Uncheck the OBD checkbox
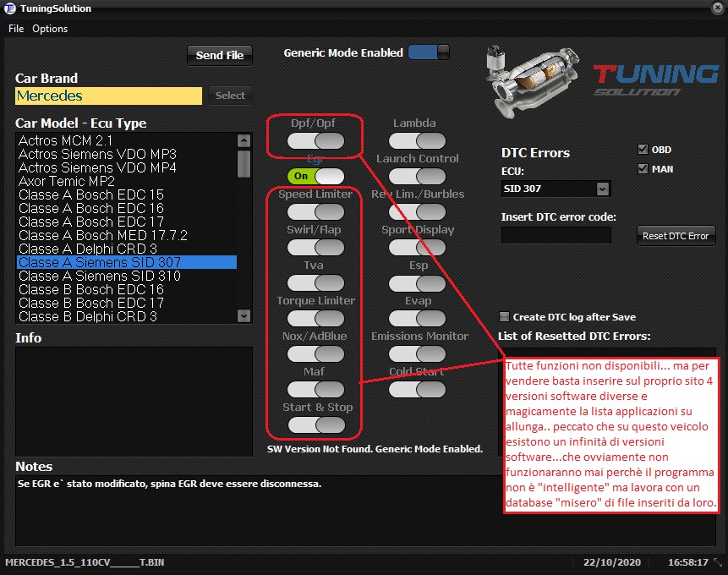This screenshot has width=728, height=575. [x=643, y=149]
